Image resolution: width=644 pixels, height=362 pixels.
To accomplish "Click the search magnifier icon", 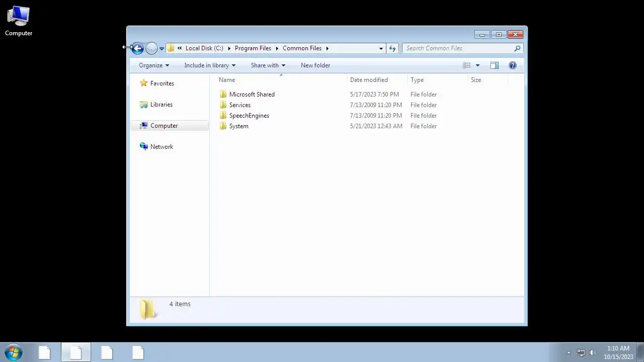I will tap(517, 48).
